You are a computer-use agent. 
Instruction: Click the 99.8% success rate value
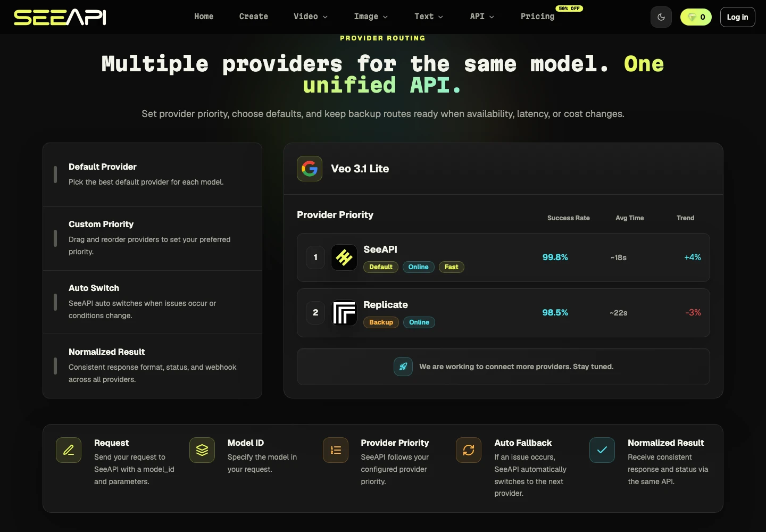click(555, 257)
